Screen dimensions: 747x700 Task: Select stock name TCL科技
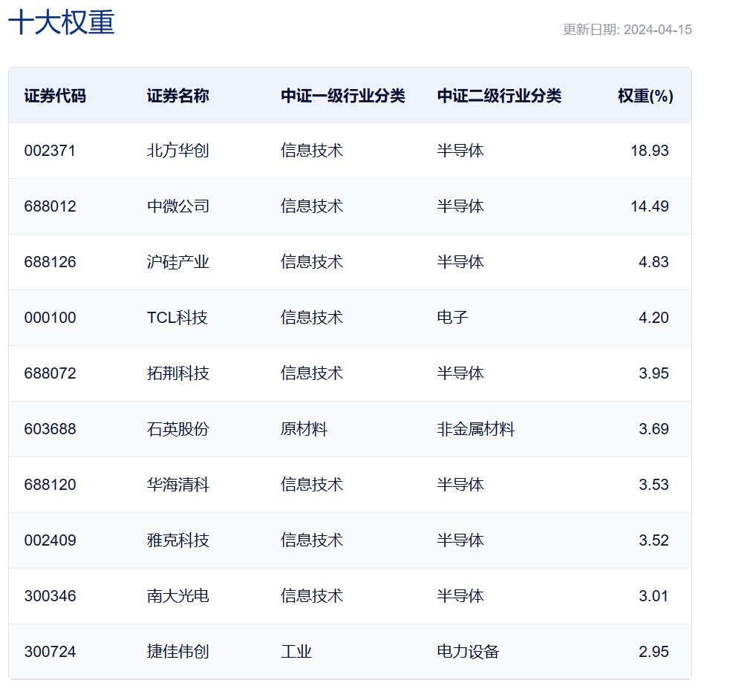(x=177, y=318)
